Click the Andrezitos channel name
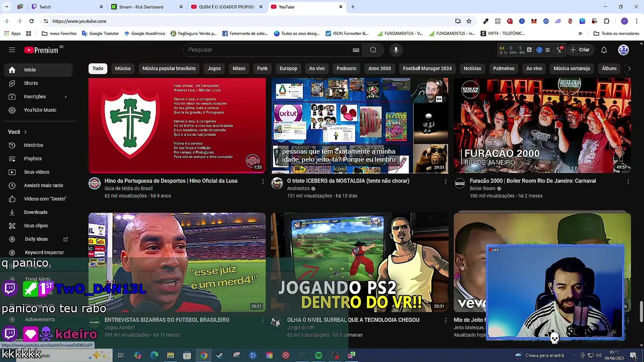This screenshot has width=644, height=362. tap(298, 189)
